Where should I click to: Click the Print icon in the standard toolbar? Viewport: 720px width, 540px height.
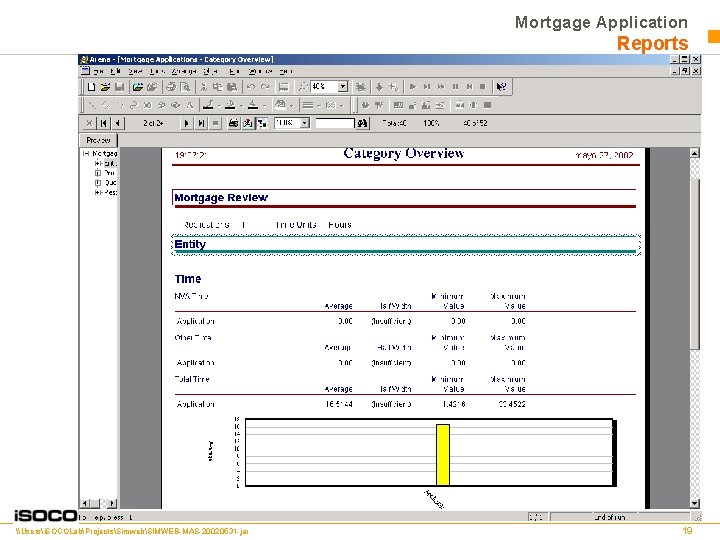tap(171, 87)
